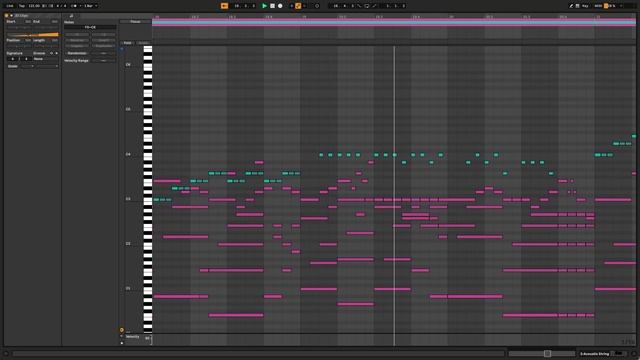
Task: Click the 4 / 4 time signature field
Action: 61,6
